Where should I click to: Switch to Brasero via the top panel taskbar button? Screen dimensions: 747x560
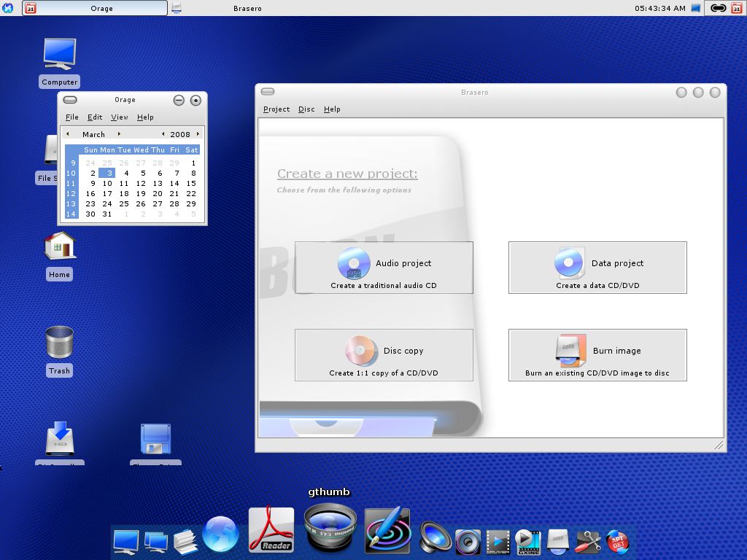241,8
